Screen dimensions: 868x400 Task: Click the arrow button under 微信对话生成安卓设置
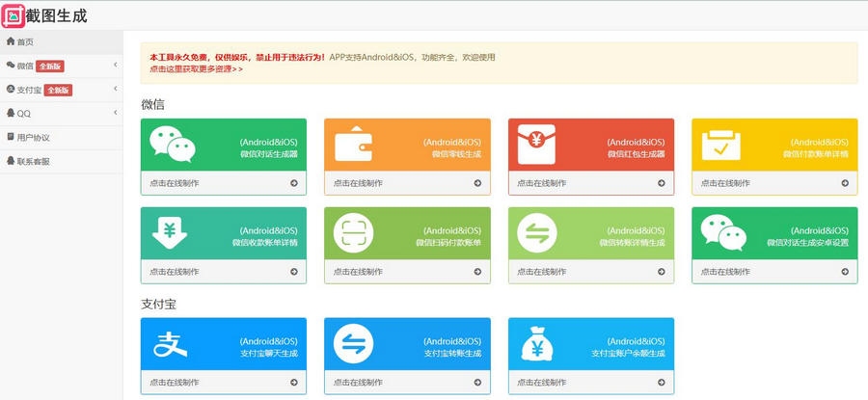point(845,272)
